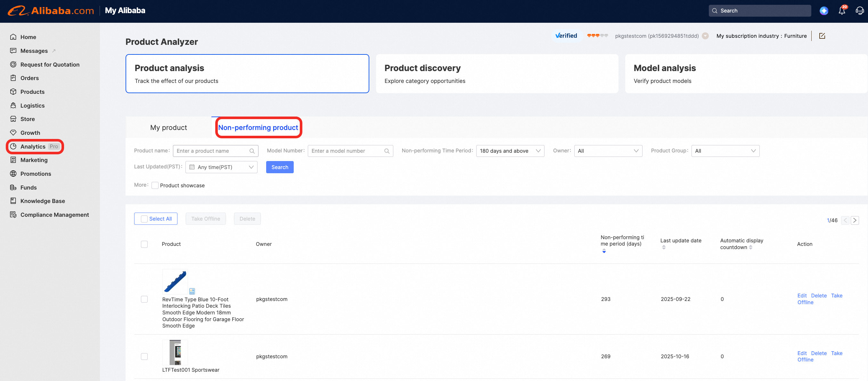This screenshot has height=381, width=868.
Task: Click the product name search magnifier
Action: coord(252,151)
